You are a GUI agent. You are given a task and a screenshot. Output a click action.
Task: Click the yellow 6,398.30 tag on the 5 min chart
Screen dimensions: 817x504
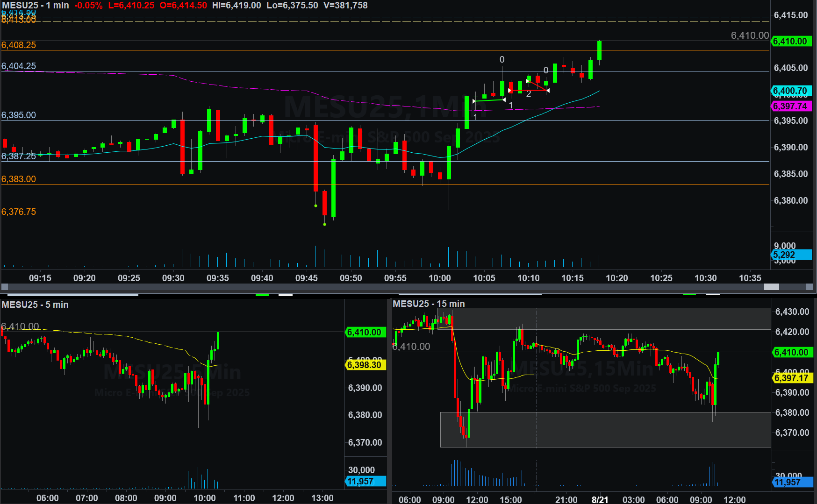[x=365, y=365]
